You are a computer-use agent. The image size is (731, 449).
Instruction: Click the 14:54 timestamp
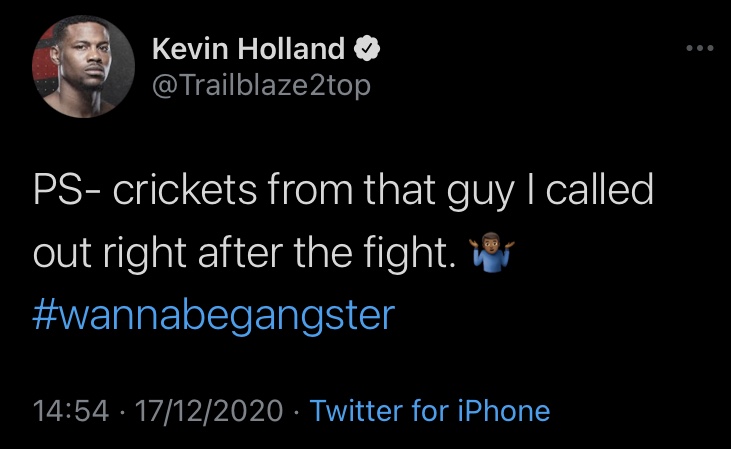(71, 411)
